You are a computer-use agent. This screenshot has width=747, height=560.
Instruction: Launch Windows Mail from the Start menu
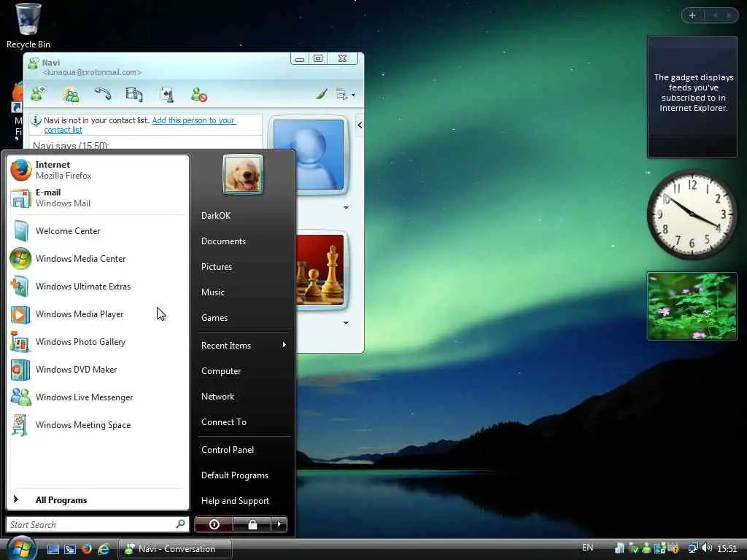(x=98, y=198)
